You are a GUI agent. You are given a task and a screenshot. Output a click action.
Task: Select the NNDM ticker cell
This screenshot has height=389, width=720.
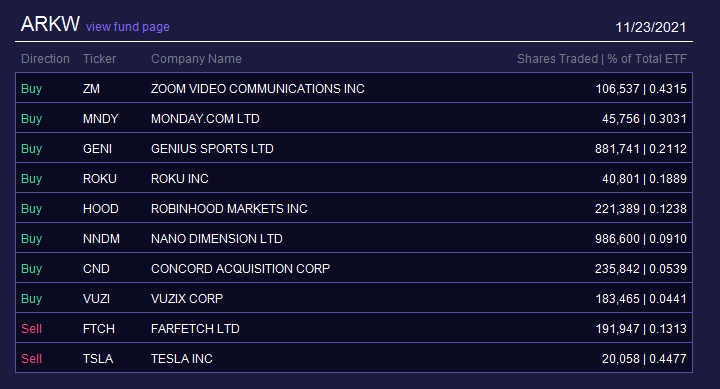click(101, 239)
